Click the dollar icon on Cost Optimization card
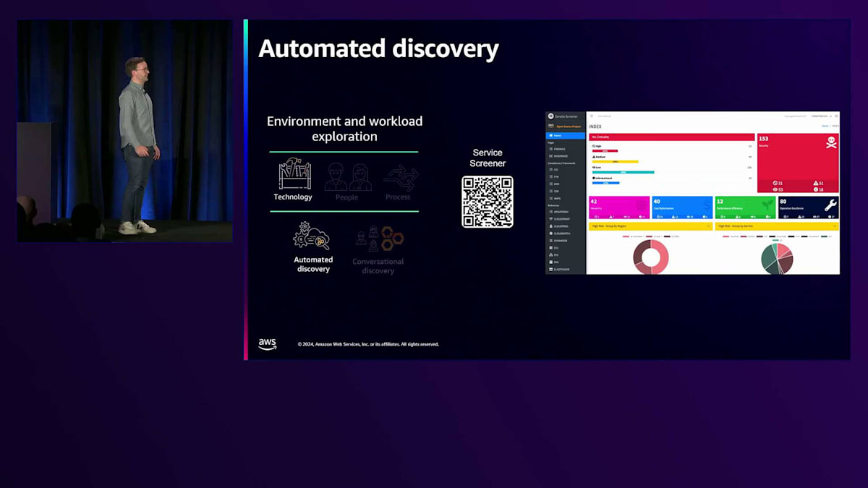The image size is (868, 488). click(x=705, y=206)
